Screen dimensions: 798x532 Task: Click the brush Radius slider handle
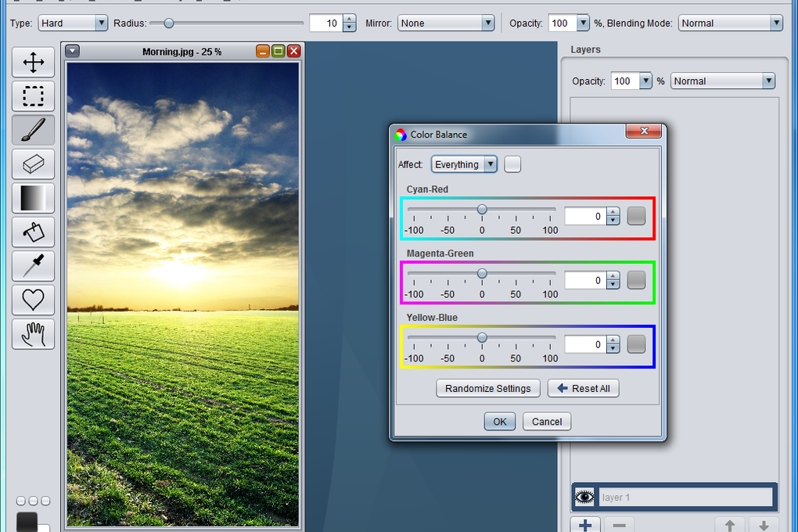(169, 23)
